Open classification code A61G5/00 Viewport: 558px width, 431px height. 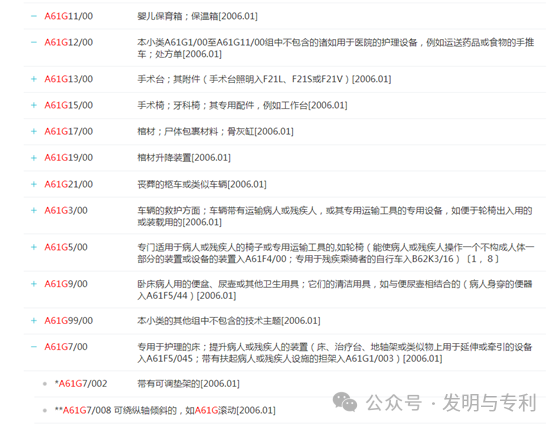pyautogui.click(x=66, y=247)
